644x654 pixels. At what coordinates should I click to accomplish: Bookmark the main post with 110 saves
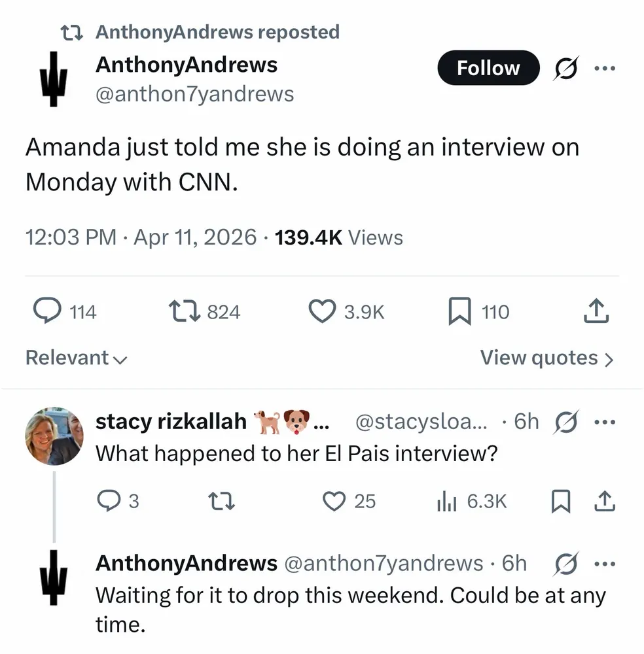tap(460, 312)
